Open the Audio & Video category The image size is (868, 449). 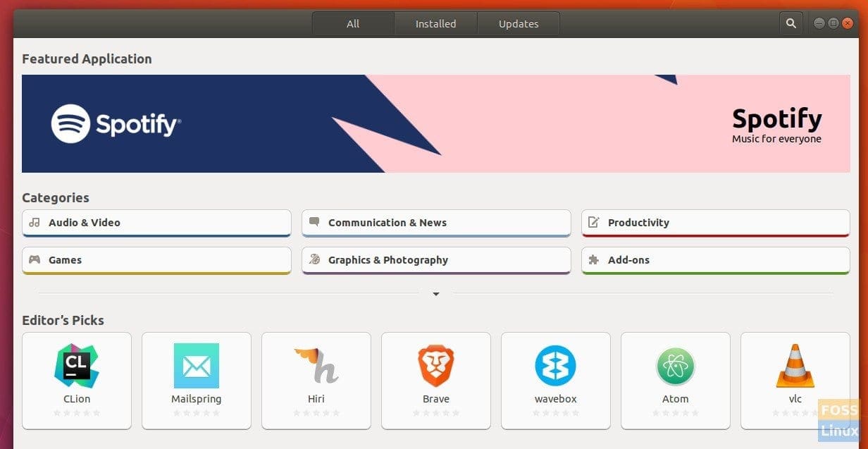coord(156,223)
